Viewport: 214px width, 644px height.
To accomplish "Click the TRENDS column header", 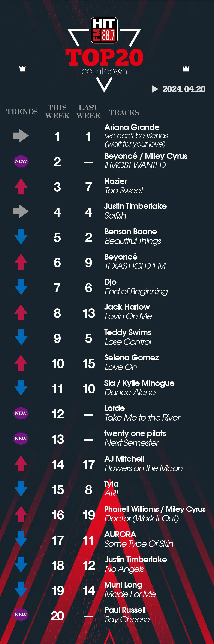I will [x=22, y=111].
